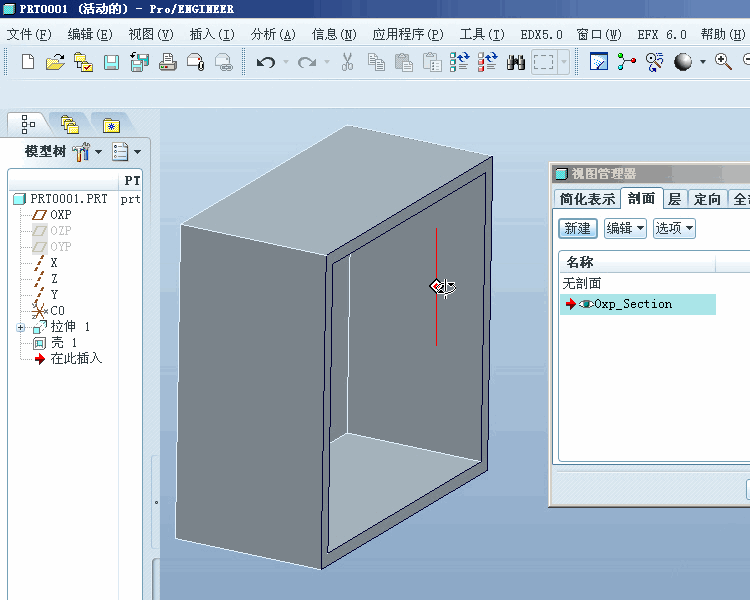Open the 选项 dropdown in view manager
Screen dimensions: 750x600
[674, 228]
